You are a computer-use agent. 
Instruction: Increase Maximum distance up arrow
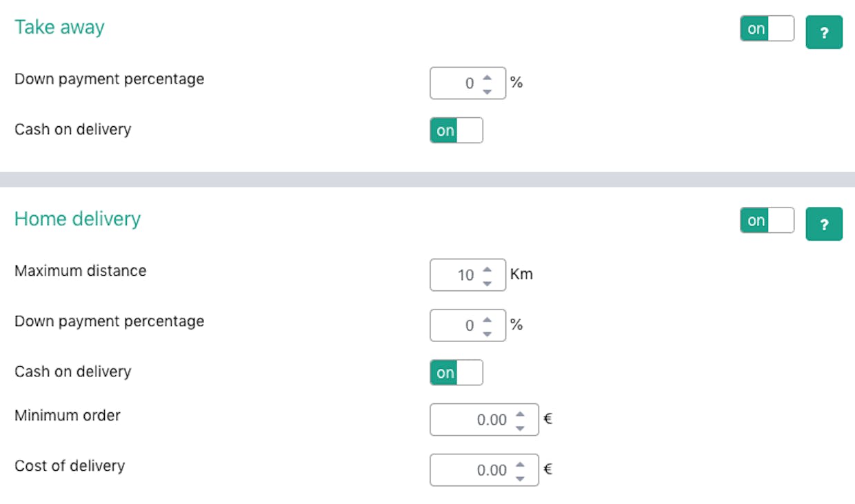[x=487, y=269]
